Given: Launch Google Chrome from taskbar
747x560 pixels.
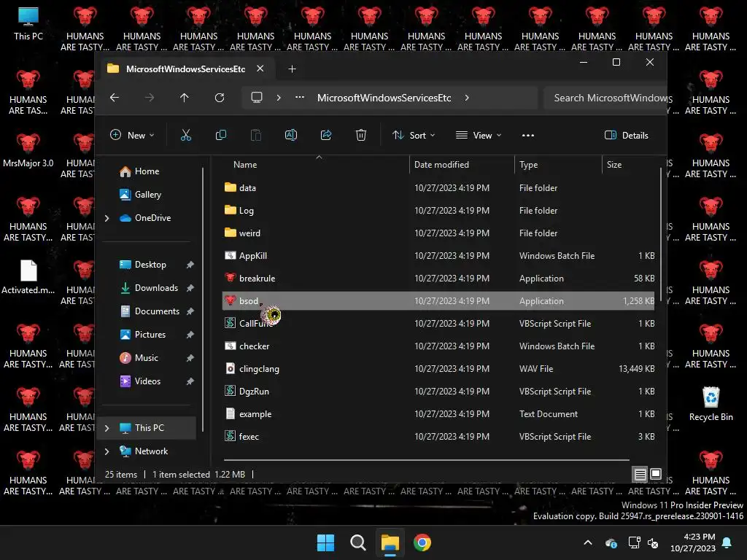Looking at the screenshot, I should (422, 542).
